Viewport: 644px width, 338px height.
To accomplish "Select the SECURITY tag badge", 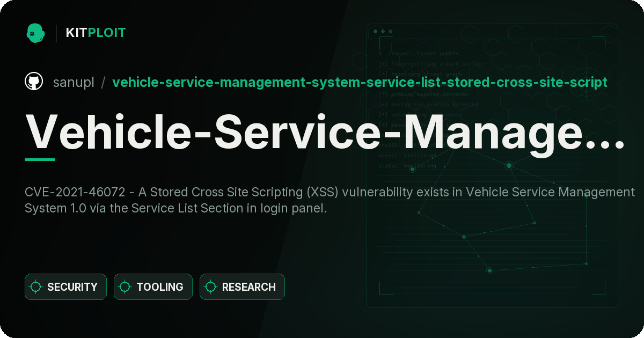I will point(65,287).
